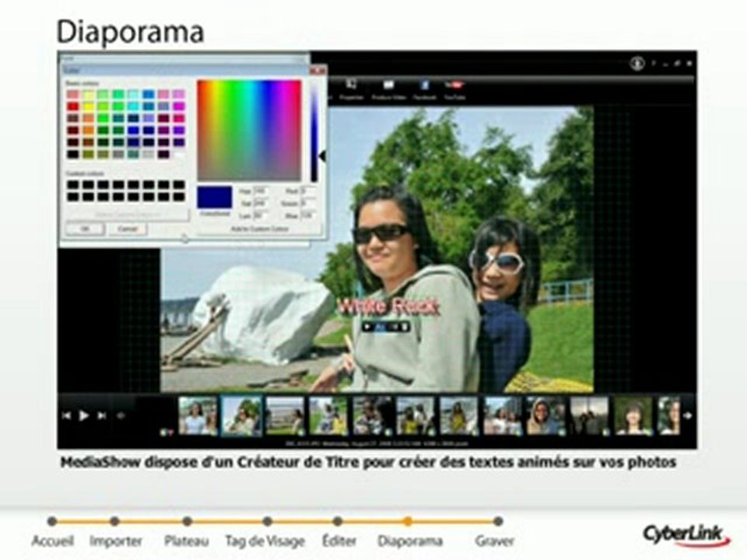Viewport: 747px width, 560px height.
Task: Pick the bright yellow basic colour swatch
Action: click(x=88, y=107)
